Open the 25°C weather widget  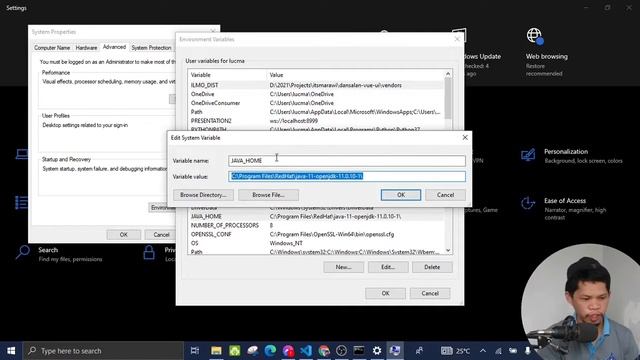coord(456,351)
